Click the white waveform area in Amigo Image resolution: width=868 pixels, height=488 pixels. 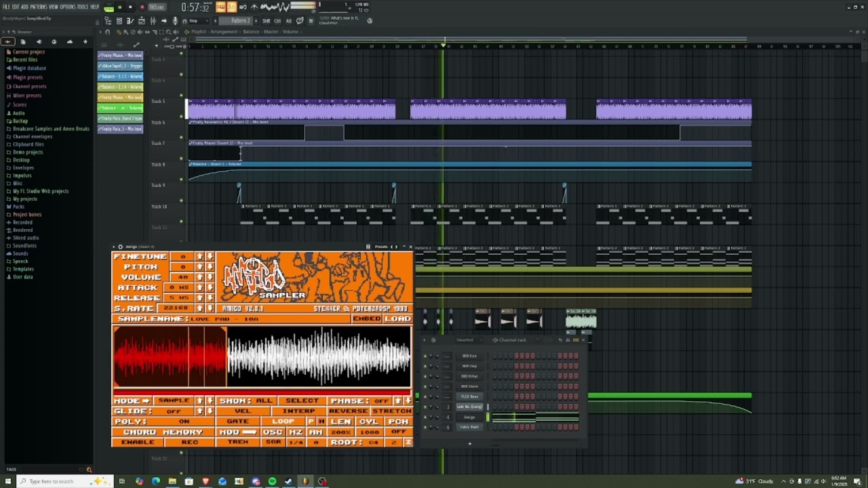point(319,356)
